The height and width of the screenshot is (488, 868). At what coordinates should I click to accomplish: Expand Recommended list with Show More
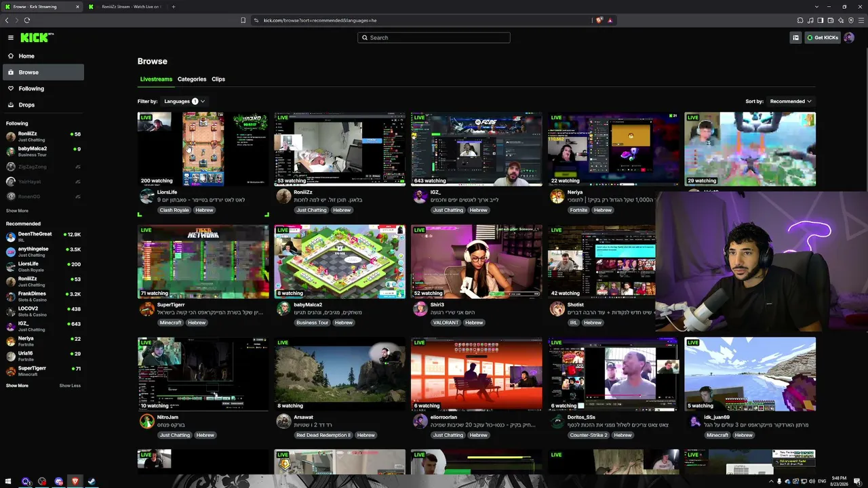click(17, 386)
